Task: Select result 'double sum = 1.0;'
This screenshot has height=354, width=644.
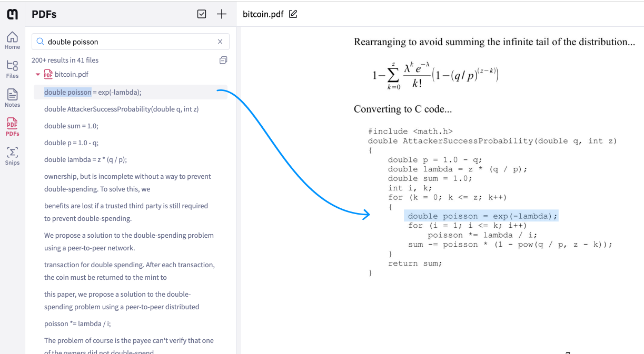Action: coord(71,126)
